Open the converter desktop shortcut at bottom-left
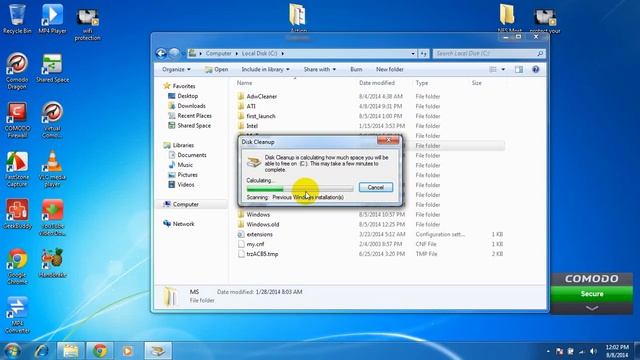 [17, 315]
